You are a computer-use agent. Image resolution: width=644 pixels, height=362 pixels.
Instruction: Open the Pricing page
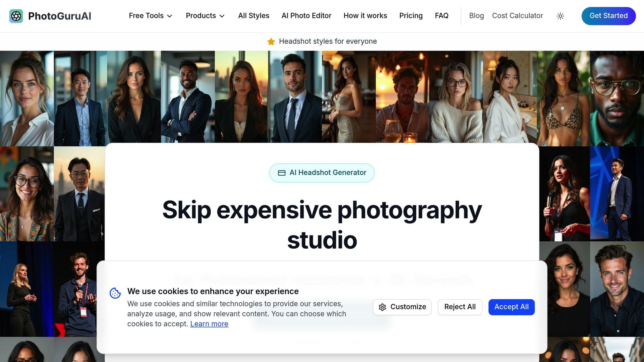click(411, 16)
